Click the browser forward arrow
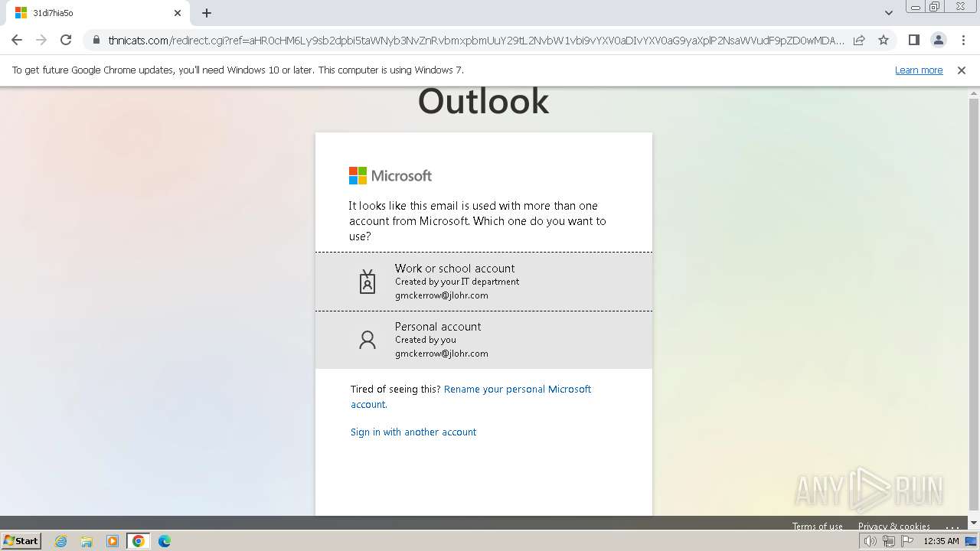 click(x=41, y=40)
